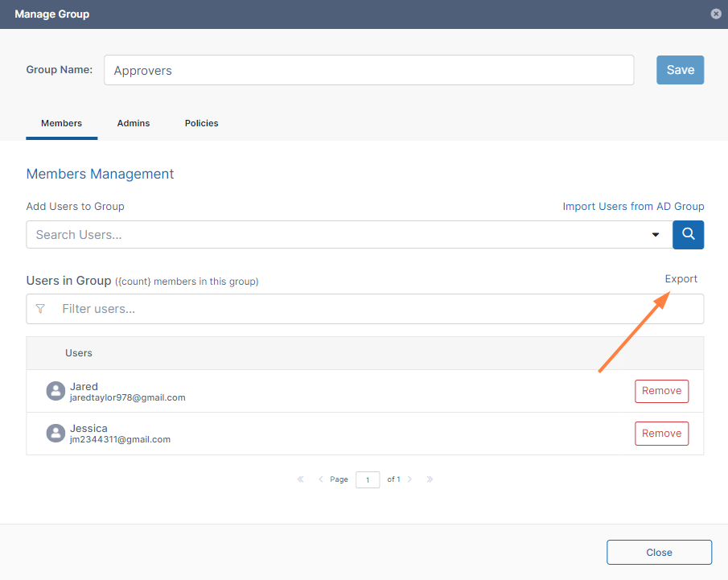Go to first page using double-left arrow

301,479
